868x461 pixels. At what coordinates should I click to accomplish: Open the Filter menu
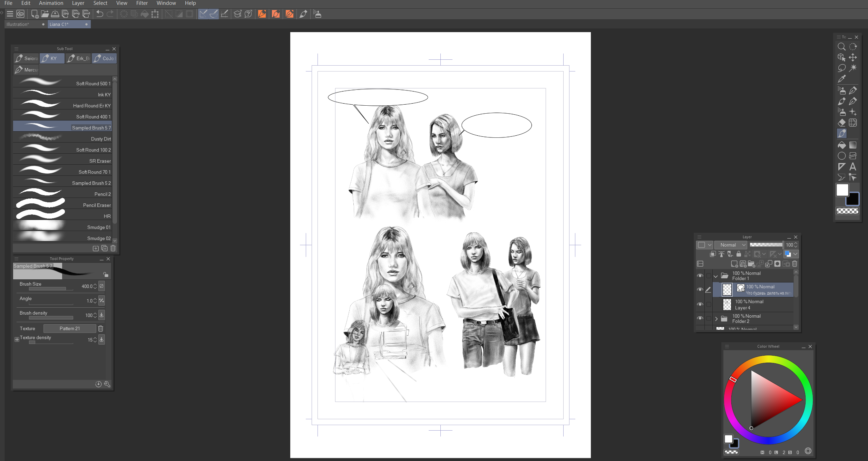(142, 3)
